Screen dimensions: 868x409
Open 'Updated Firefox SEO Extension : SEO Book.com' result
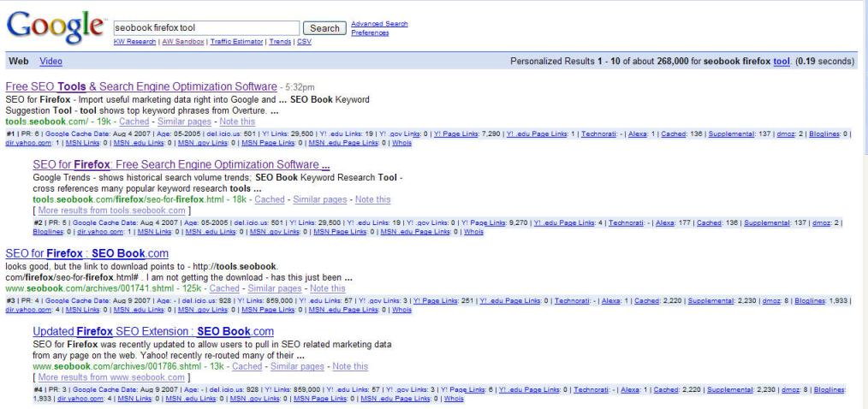point(153,331)
